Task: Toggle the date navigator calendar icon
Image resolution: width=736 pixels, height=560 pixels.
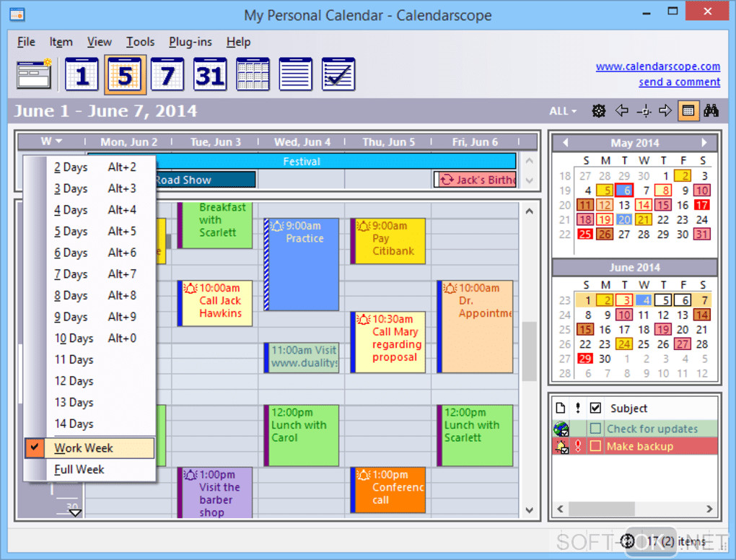Action: (688, 111)
